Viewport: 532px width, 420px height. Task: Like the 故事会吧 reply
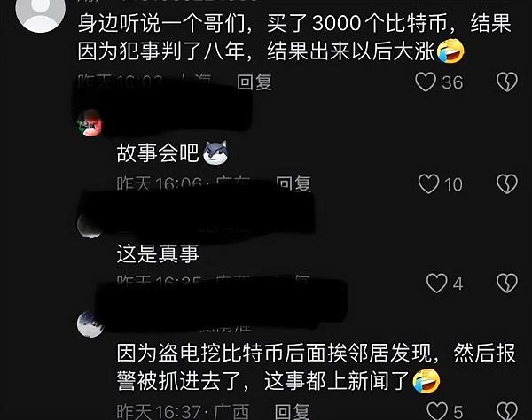428,184
